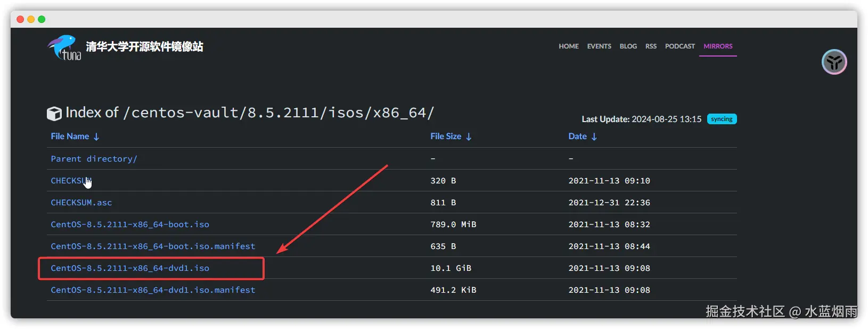Click the 789.0 MiB size value
The height and width of the screenshot is (329, 868).
click(453, 224)
